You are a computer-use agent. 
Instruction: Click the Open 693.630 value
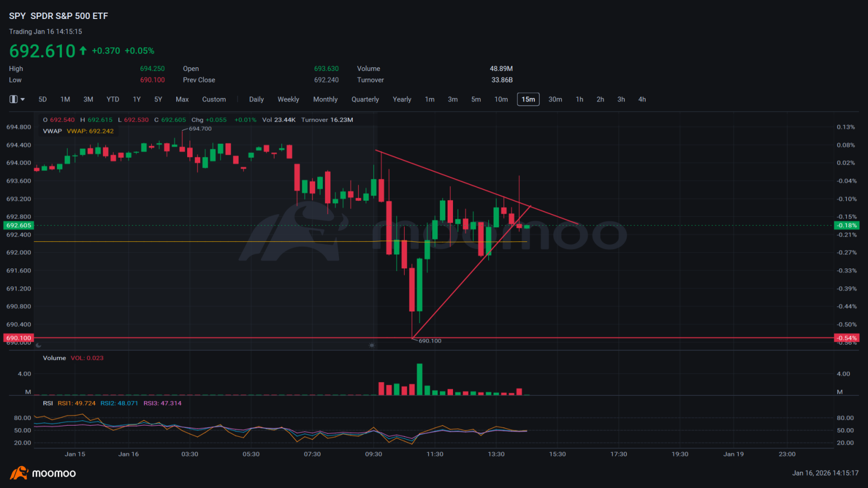click(326, 69)
